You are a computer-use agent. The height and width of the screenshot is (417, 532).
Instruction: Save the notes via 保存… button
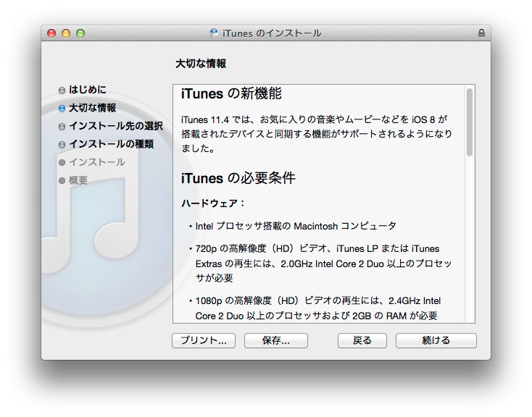276,340
